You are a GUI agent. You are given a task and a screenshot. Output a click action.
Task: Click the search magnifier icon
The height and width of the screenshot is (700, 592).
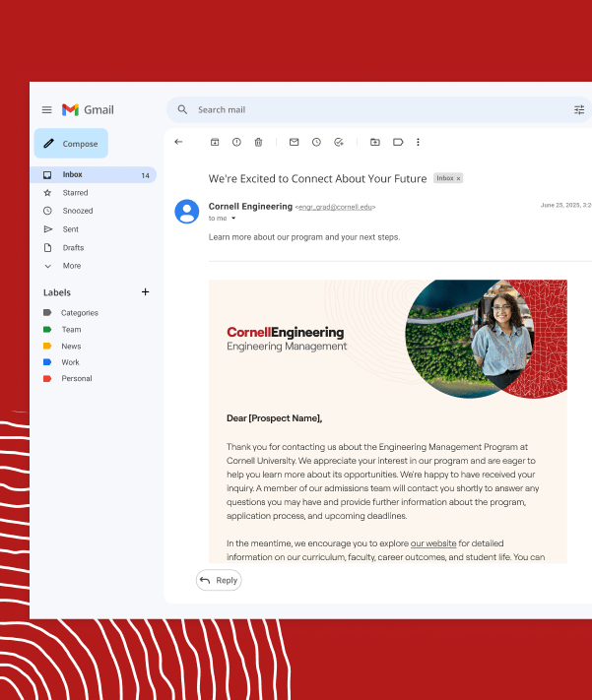tap(182, 110)
